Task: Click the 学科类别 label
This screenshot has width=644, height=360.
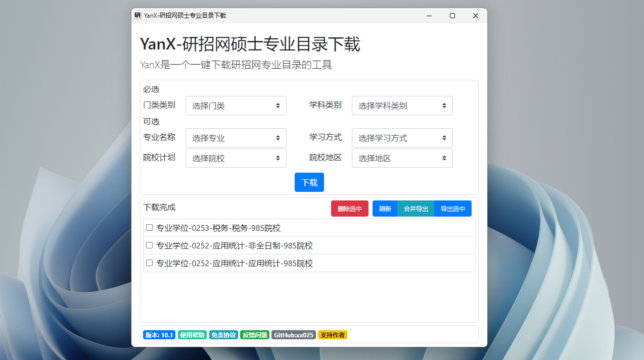Action: tap(326, 105)
